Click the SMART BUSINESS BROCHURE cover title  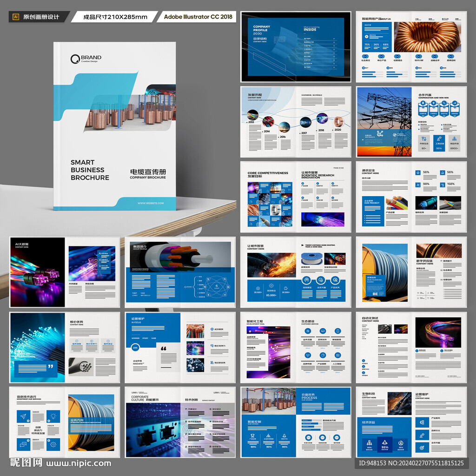[x=90, y=170]
